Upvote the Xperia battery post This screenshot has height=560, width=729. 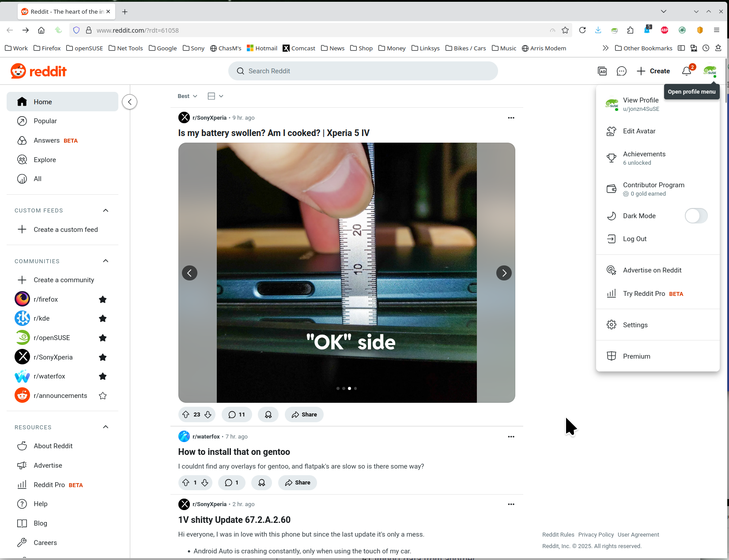(x=186, y=415)
